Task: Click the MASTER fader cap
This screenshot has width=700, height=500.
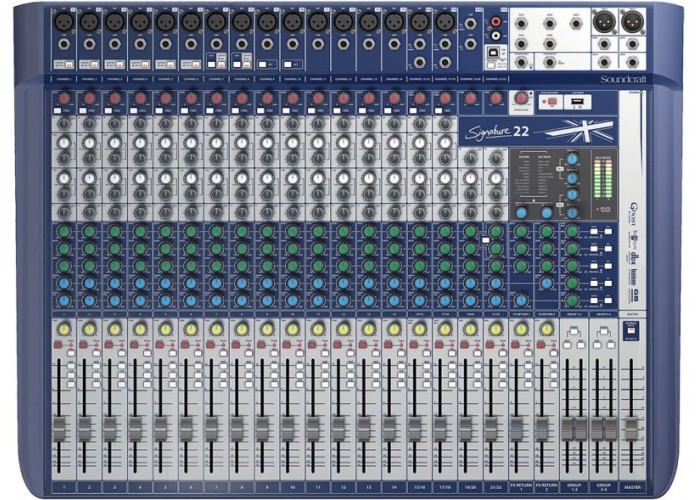Action: point(631,429)
